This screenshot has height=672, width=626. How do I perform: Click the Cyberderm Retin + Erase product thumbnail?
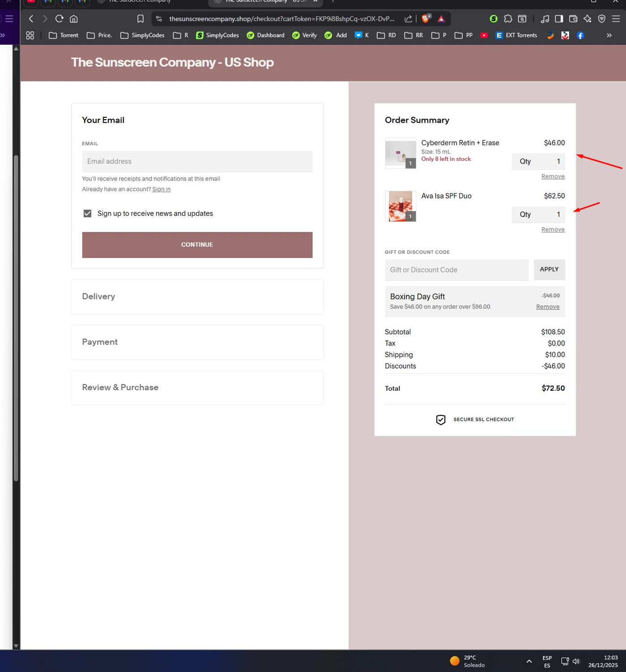401,153
